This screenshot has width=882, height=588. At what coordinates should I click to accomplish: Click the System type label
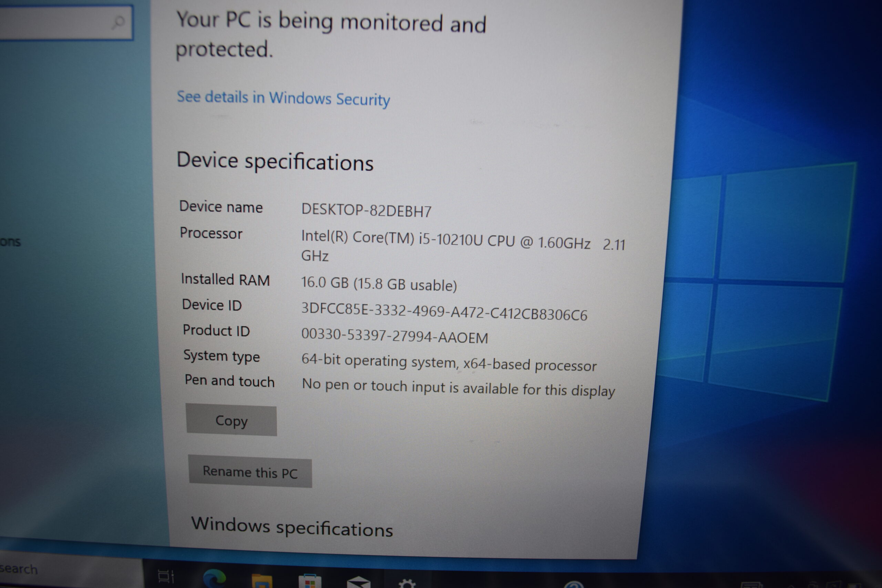coord(222,356)
